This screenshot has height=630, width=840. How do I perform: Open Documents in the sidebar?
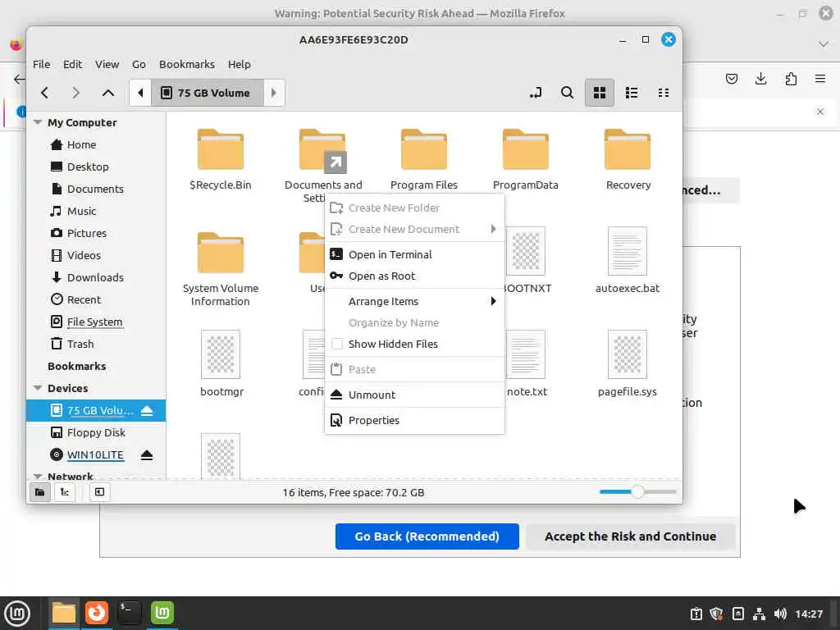[95, 189]
